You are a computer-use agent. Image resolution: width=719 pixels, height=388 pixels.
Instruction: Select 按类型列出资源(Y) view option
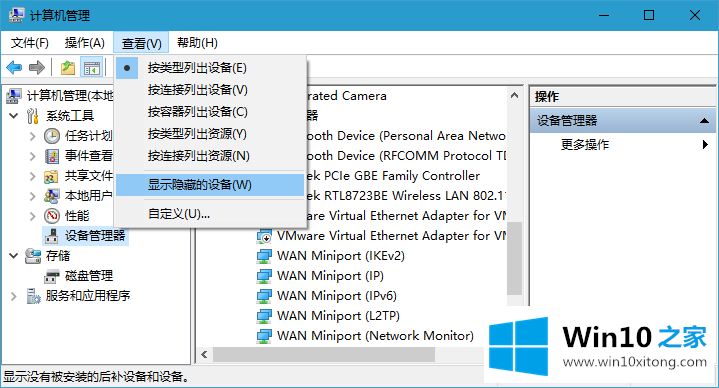(210, 134)
